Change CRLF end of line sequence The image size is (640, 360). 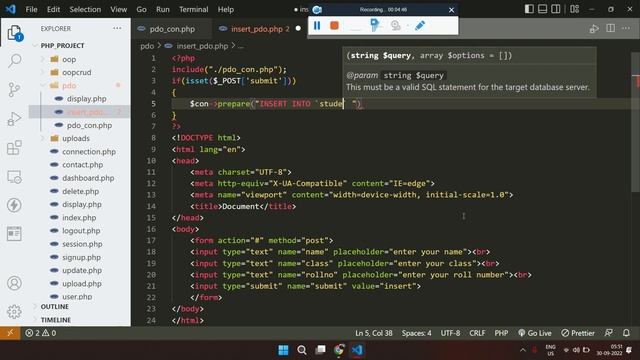click(x=477, y=333)
